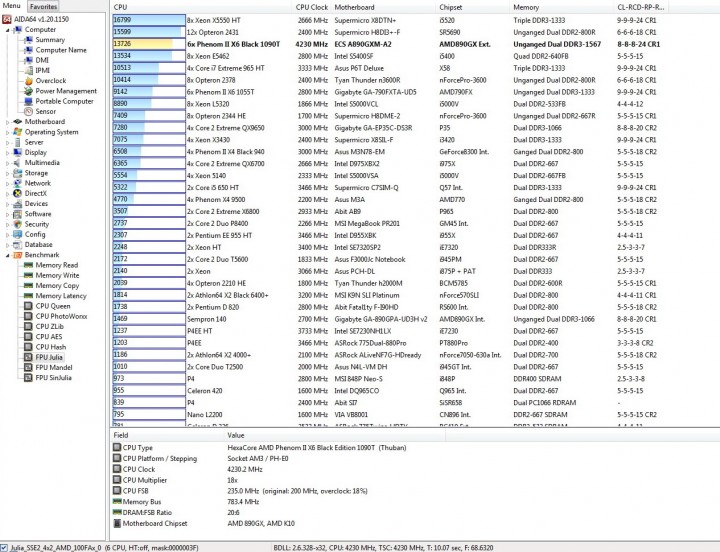Expand the Storage tree node
Viewport: 720px width, 552px height.
tap(7, 174)
